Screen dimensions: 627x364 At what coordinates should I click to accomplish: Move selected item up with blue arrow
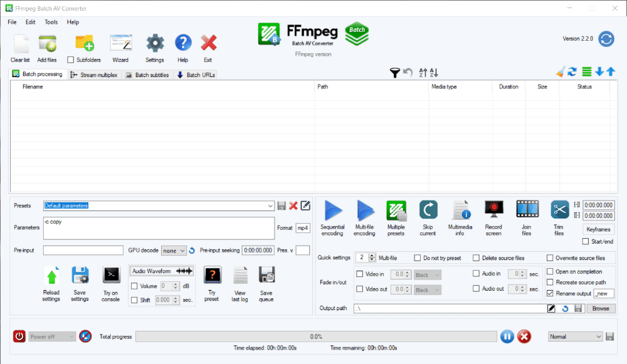pos(611,72)
